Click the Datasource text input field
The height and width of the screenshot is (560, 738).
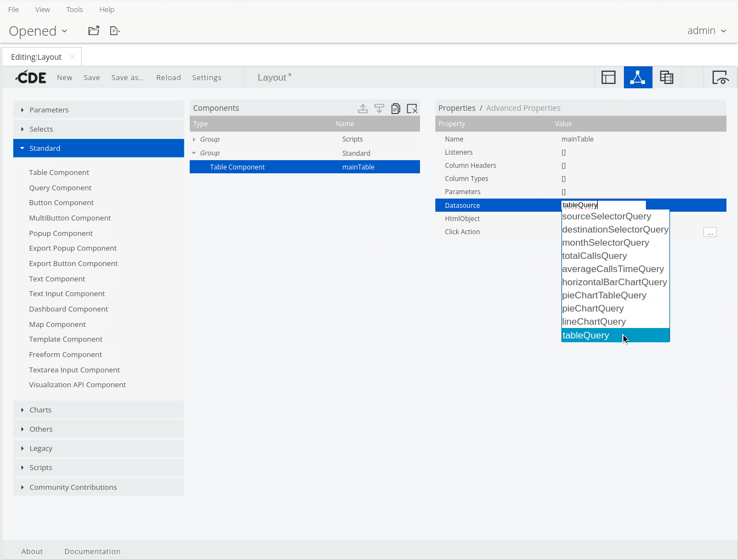[x=603, y=205]
